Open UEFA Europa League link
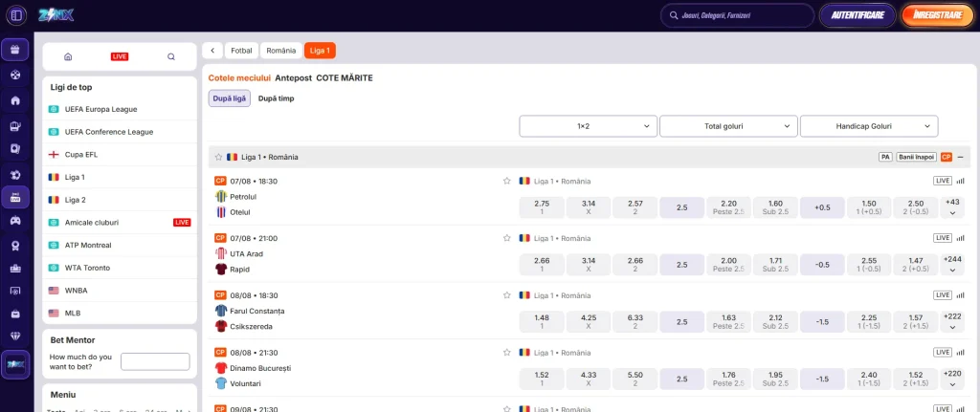The height and width of the screenshot is (412, 980). 120,109
